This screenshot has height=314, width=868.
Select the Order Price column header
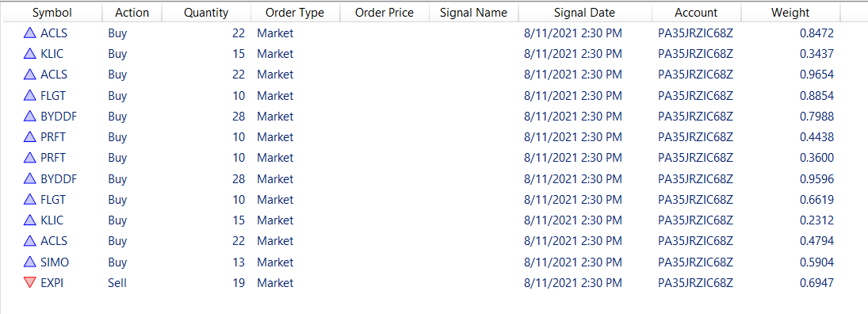(x=384, y=12)
